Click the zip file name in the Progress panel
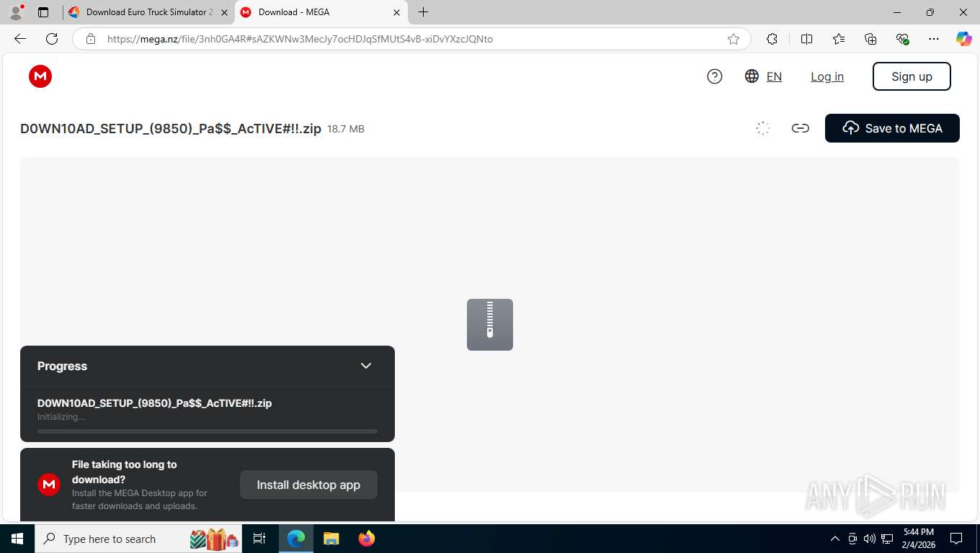 (154, 403)
